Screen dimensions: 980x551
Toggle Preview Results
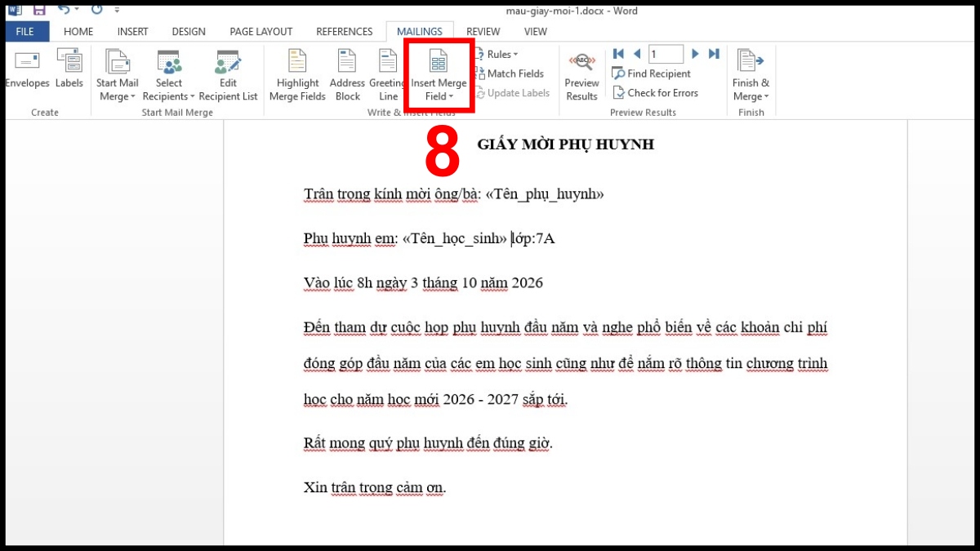pyautogui.click(x=581, y=75)
